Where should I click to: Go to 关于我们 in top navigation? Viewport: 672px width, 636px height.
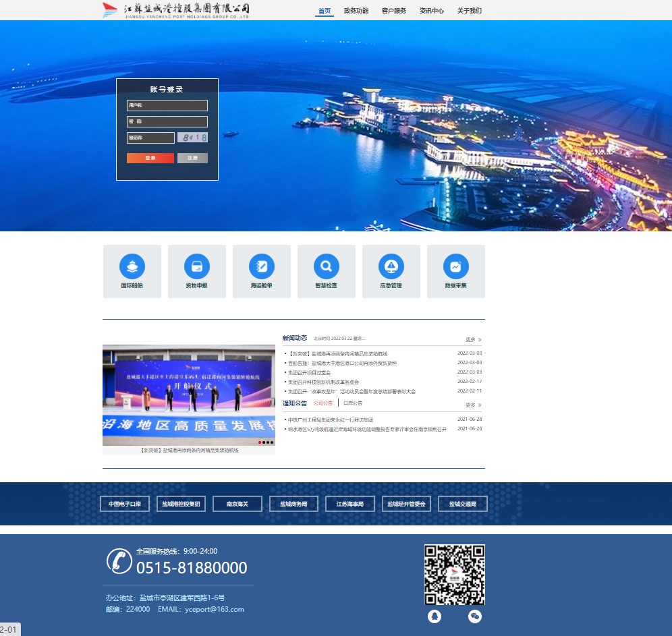click(469, 11)
